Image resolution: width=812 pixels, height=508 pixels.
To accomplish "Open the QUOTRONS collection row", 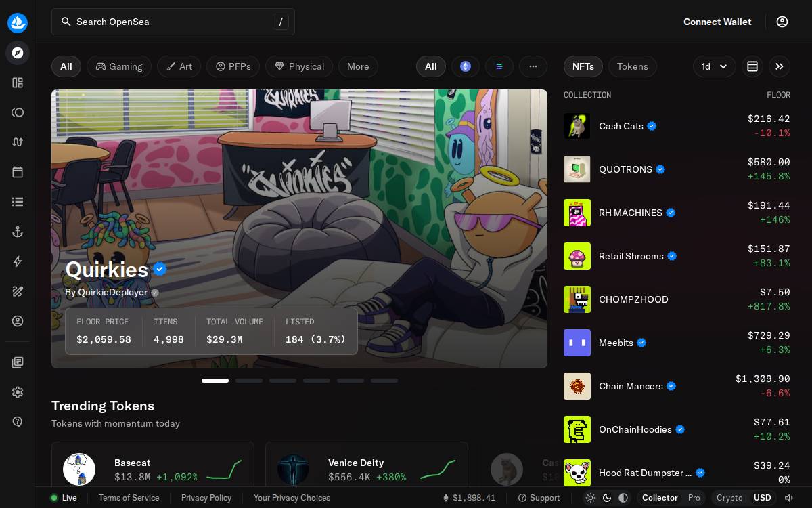I will coord(677,169).
